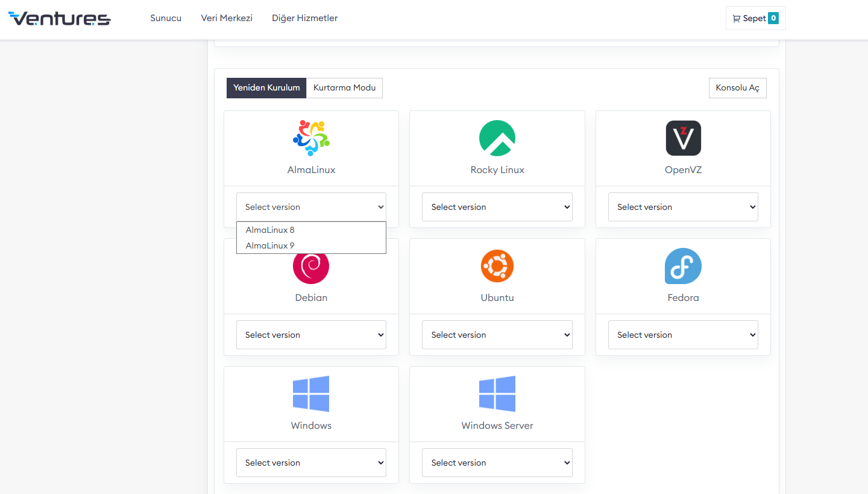Switch to the Yeniden Kurulum tab
The image size is (868, 494).
click(x=266, y=88)
